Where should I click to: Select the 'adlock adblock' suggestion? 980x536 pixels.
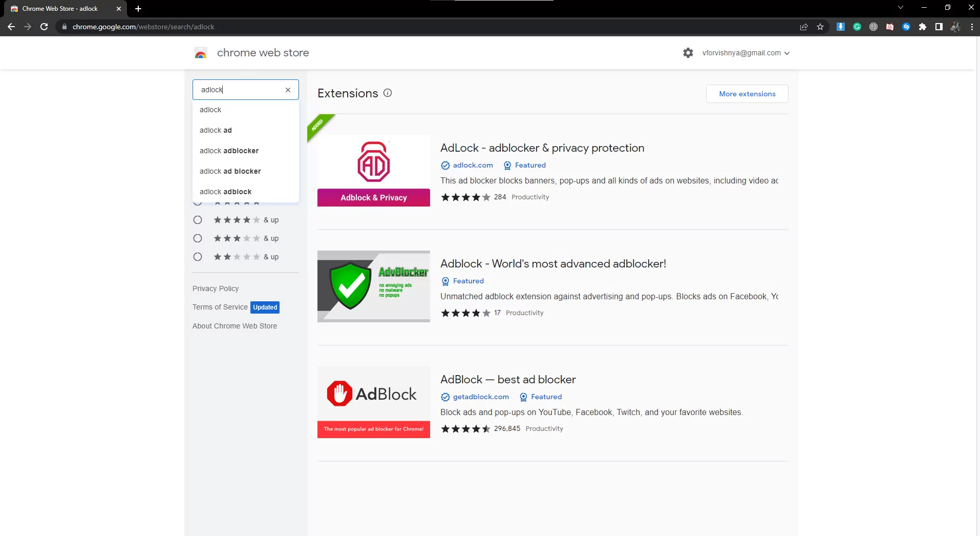pos(246,192)
